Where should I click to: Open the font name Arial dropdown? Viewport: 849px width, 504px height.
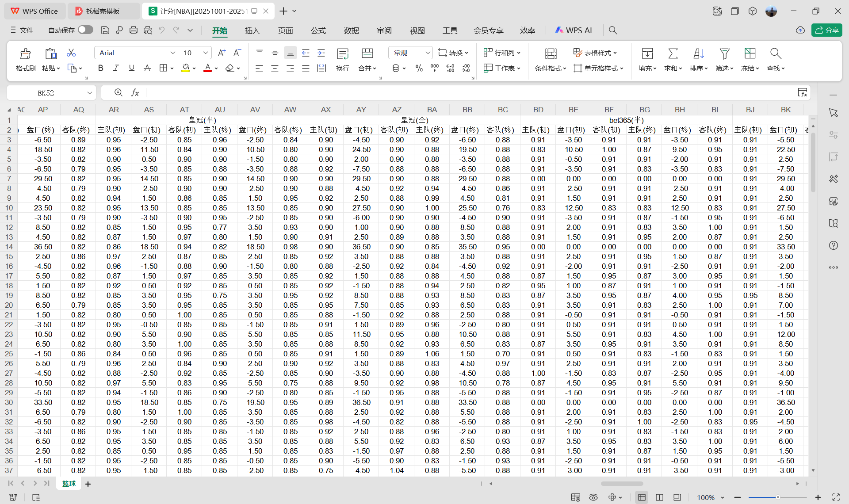(x=172, y=53)
